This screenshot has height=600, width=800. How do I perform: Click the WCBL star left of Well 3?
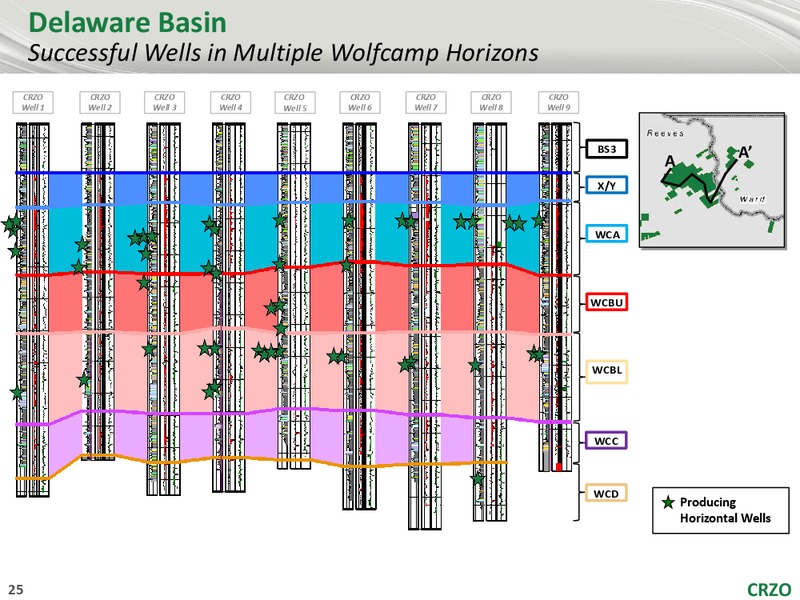coord(149,349)
